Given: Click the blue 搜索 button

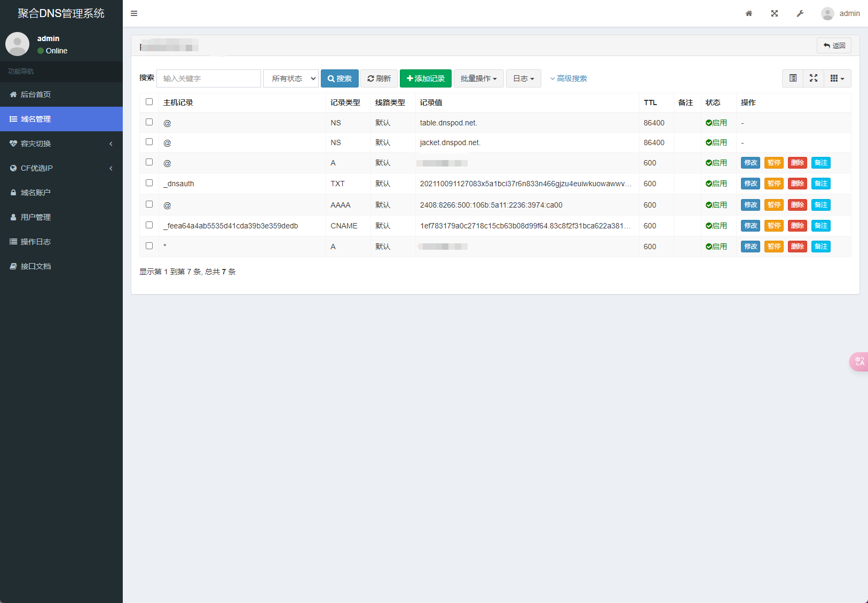Looking at the screenshot, I should pyautogui.click(x=340, y=78).
